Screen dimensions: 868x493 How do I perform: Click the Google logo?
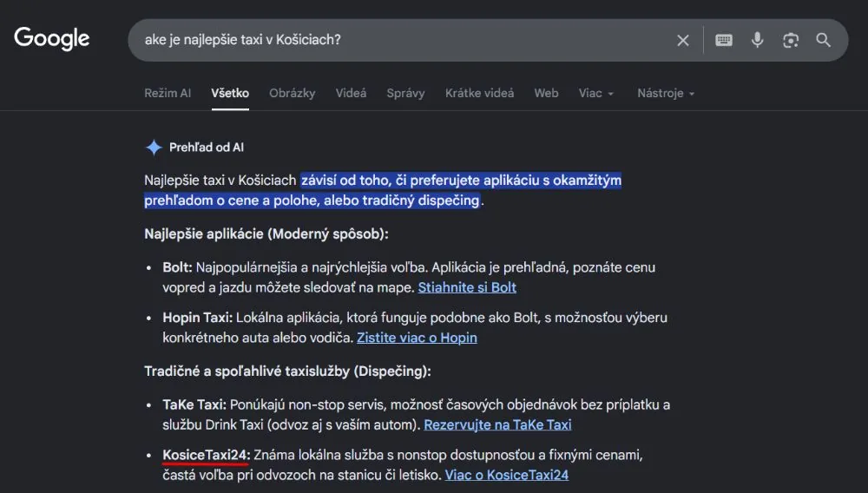pos(51,39)
